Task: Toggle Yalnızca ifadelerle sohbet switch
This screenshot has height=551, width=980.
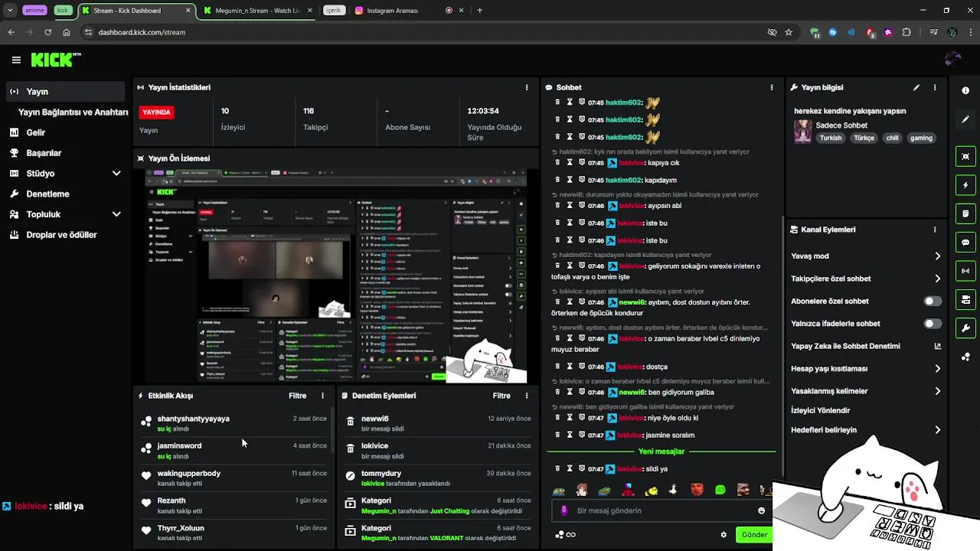Action: [933, 324]
